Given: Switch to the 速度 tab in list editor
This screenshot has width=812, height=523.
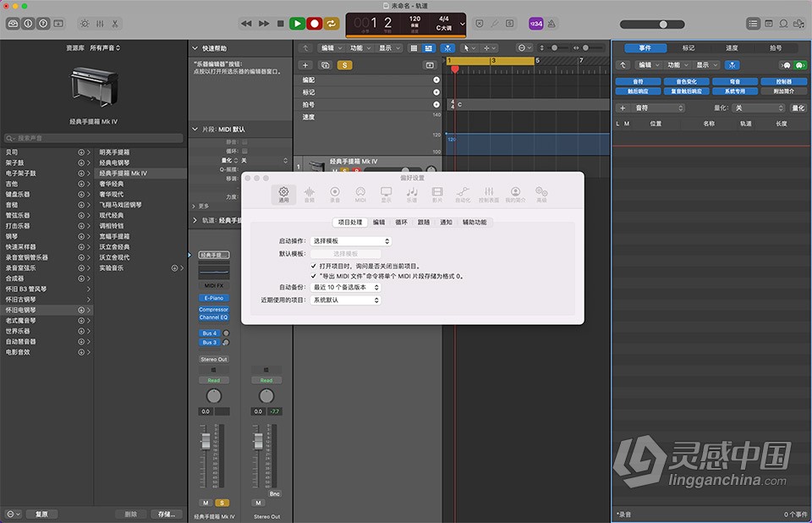Looking at the screenshot, I should pyautogui.click(x=732, y=47).
